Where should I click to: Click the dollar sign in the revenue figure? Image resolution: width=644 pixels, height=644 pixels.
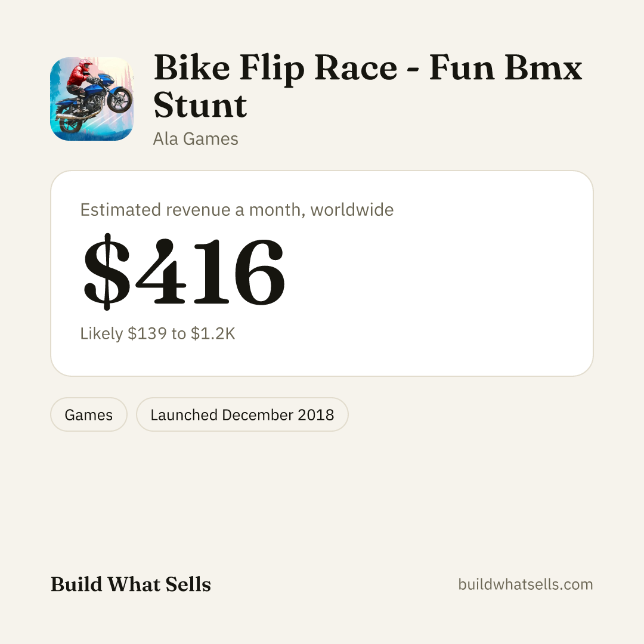coord(107,271)
